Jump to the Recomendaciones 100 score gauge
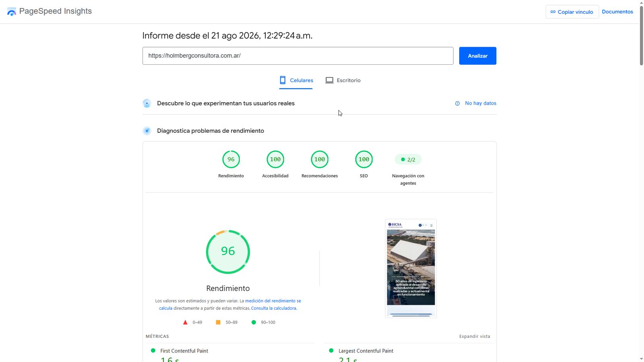The image size is (644, 362). tap(320, 159)
